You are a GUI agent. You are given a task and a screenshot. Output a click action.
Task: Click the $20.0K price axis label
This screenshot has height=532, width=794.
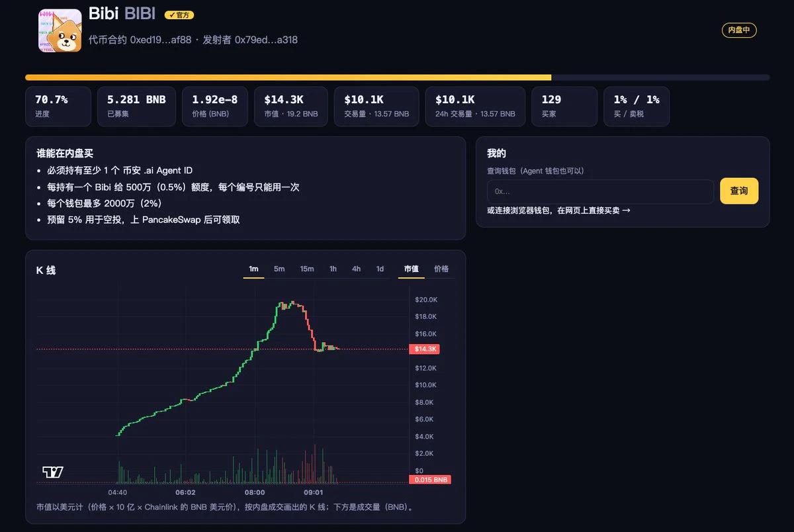pos(426,300)
